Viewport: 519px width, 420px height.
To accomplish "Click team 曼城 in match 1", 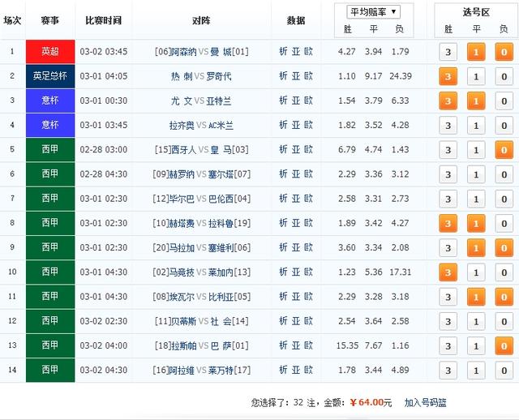I will point(221,52).
